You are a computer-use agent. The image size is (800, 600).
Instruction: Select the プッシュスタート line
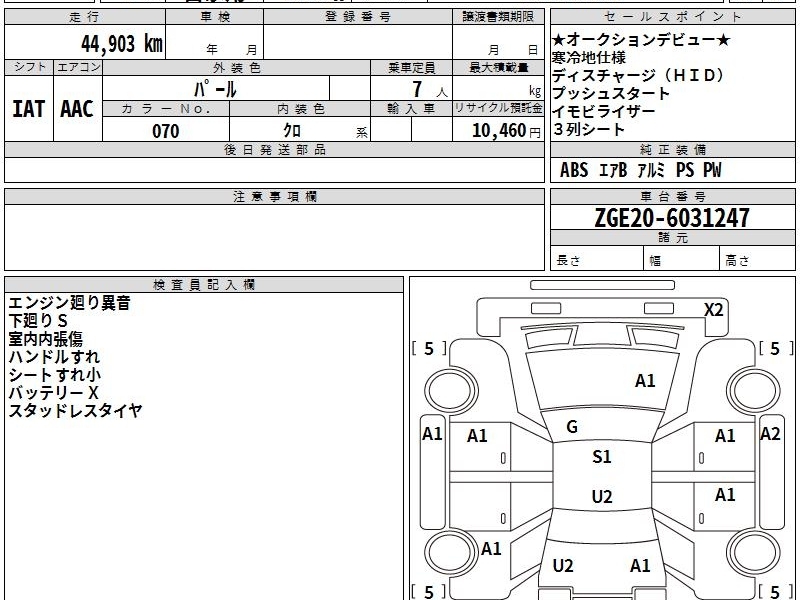[x=611, y=93]
